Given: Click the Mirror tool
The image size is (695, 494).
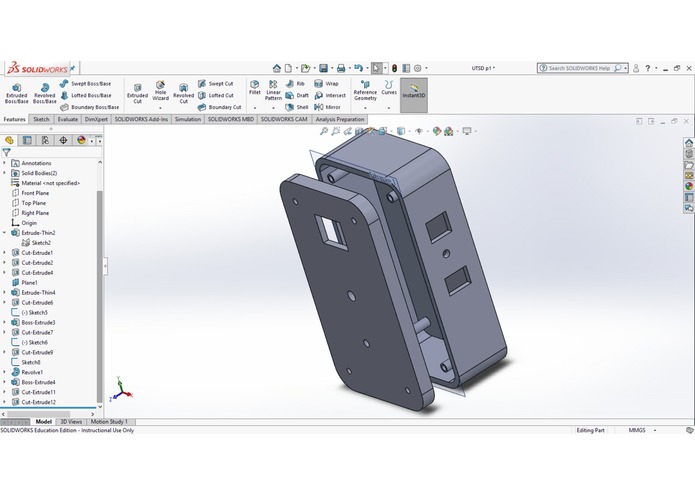Looking at the screenshot, I should tap(327, 107).
